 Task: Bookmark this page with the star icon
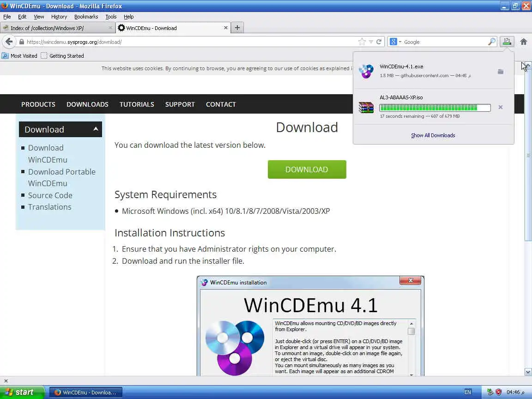click(362, 42)
